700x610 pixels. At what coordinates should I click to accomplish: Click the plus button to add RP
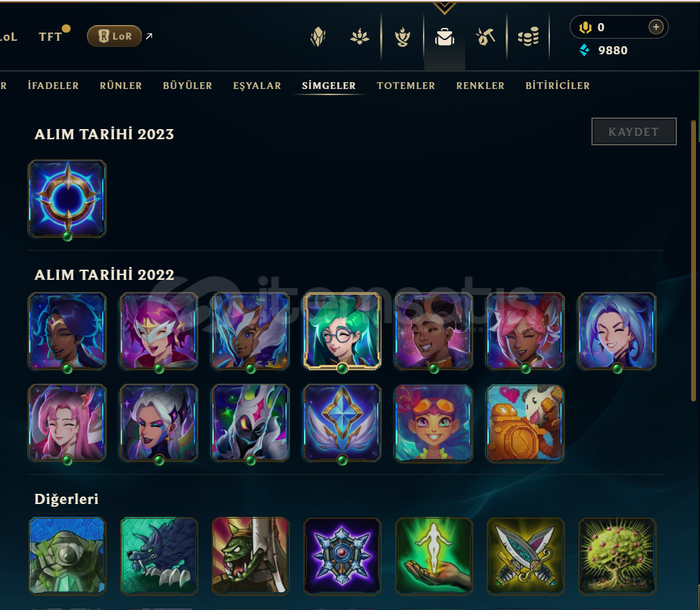tap(656, 27)
